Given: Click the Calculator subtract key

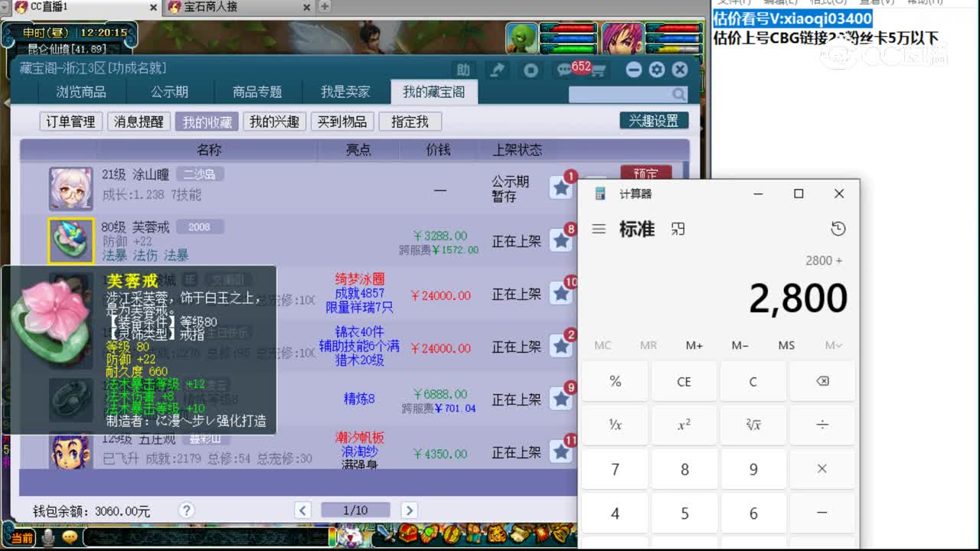Looking at the screenshot, I should 822,514.
